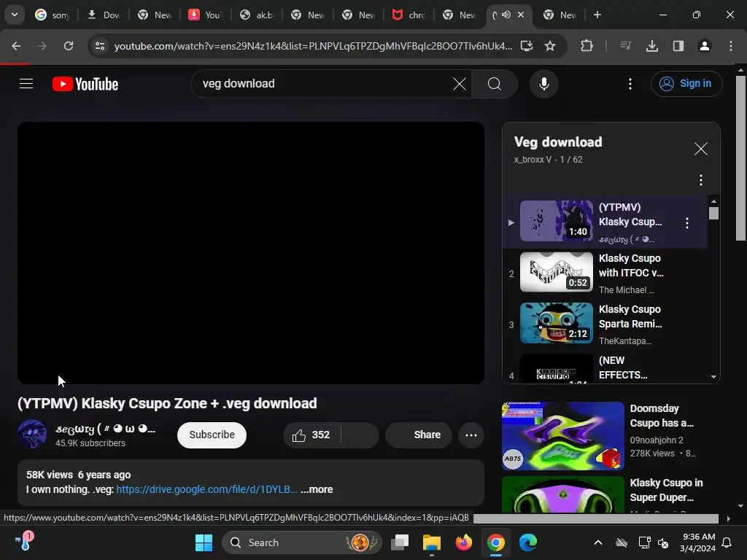Go back in Chrome
747x560 pixels.
(16, 46)
